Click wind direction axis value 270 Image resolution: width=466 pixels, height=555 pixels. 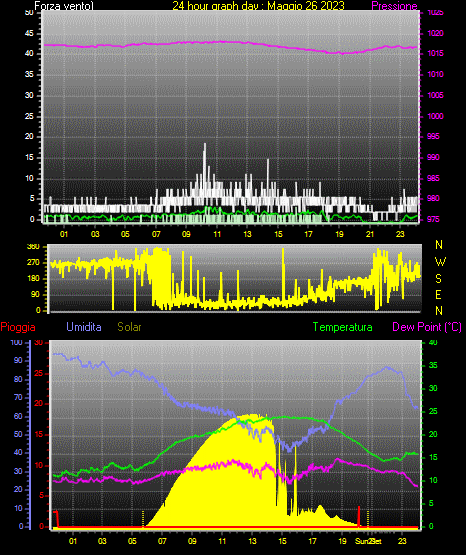33,263
